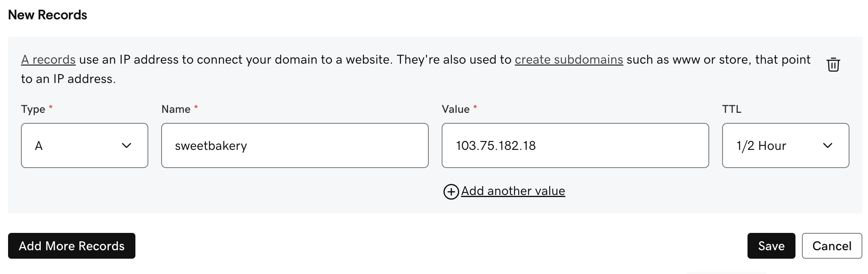Screen dimensions: 868x274
Task: Click the Name field label
Action: pyautogui.click(x=176, y=109)
